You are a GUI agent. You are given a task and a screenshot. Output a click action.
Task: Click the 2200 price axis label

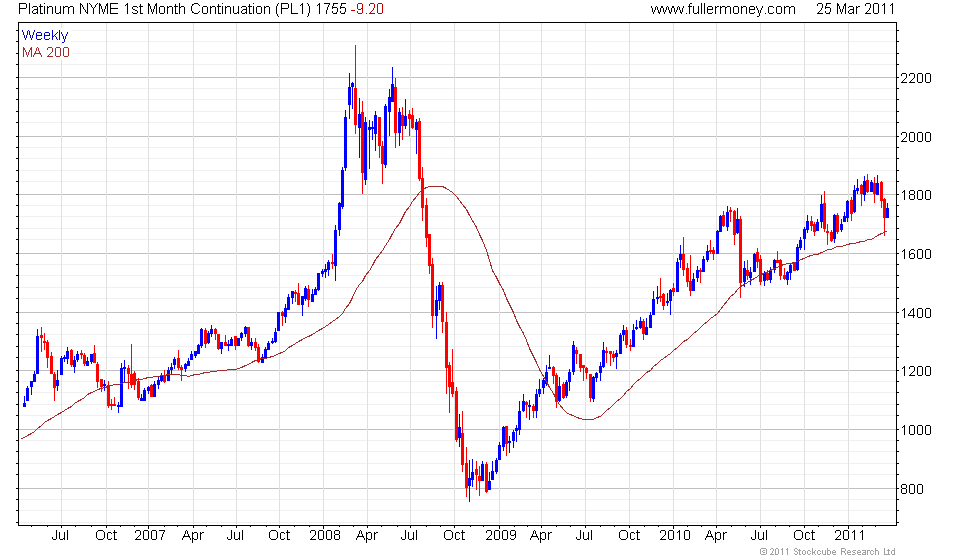916,78
